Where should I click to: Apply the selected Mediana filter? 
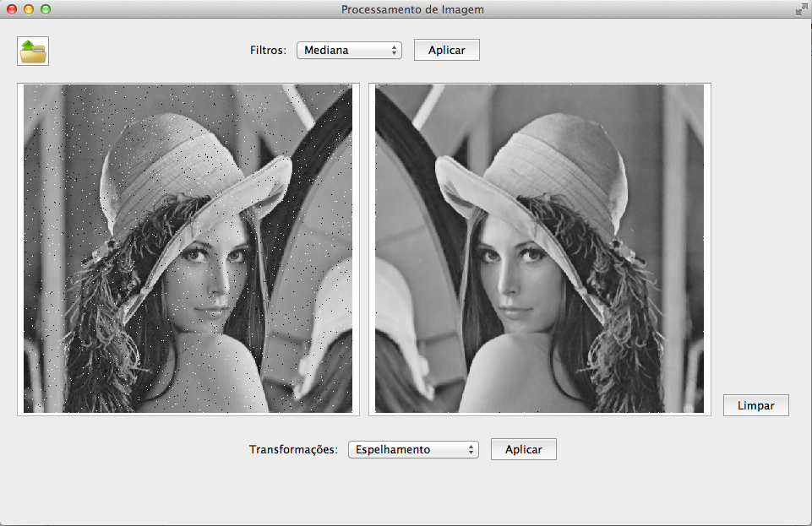pyautogui.click(x=446, y=50)
